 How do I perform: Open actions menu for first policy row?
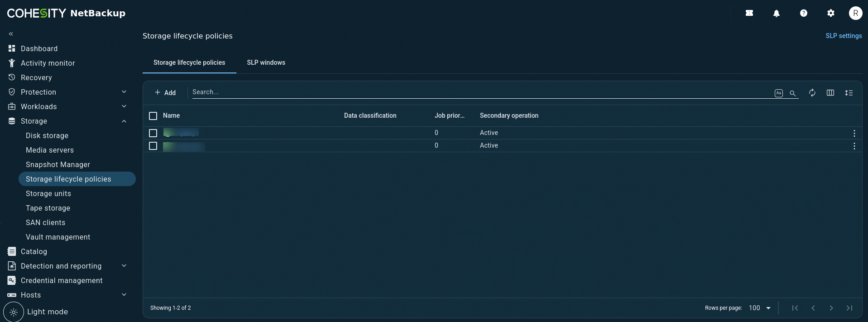854,133
